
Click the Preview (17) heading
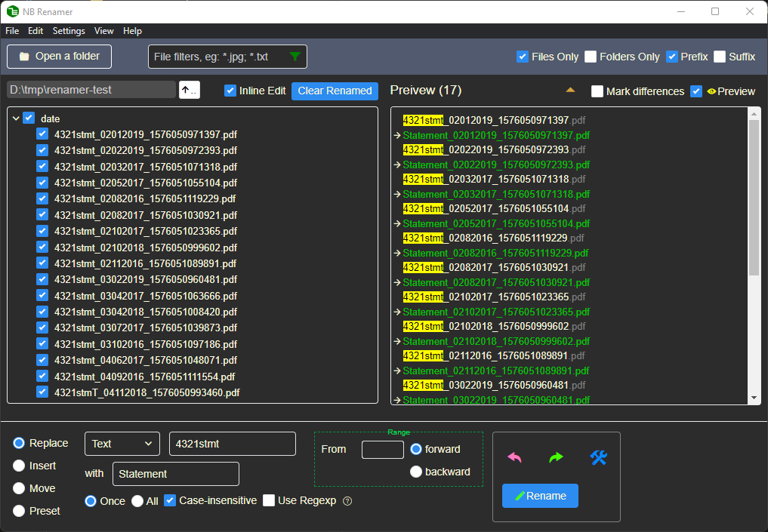tap(426, 90)
